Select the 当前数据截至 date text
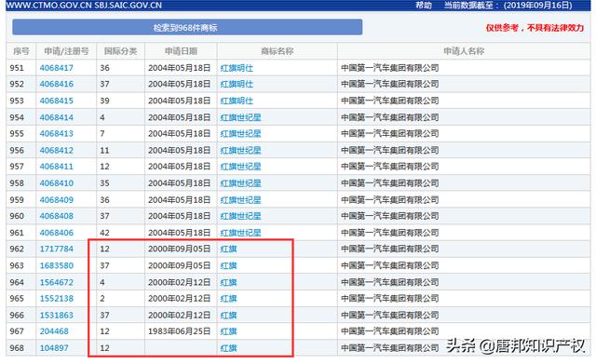Screen dimensions: 596x364 tap(508, 6)
